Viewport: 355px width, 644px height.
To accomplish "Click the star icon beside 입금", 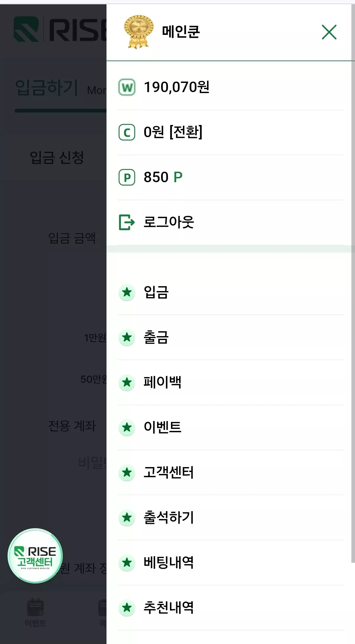I will [127, 292].
